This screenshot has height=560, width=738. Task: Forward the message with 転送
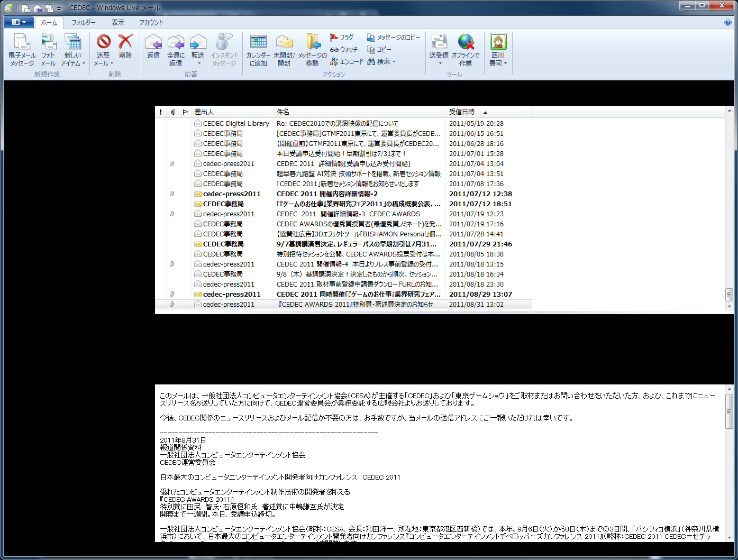click(x=198, y=47)
